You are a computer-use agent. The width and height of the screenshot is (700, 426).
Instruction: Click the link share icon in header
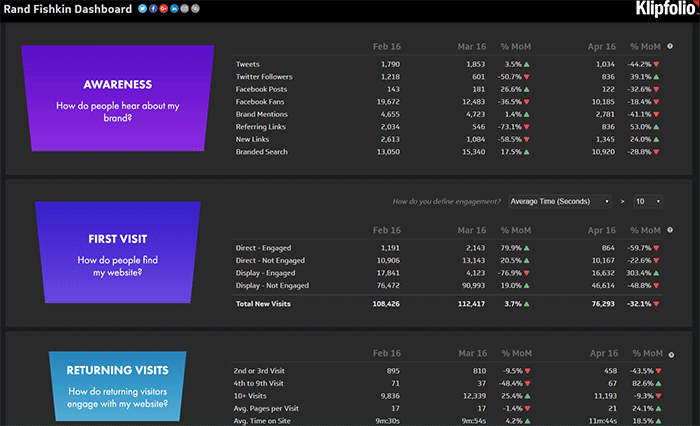195,9
